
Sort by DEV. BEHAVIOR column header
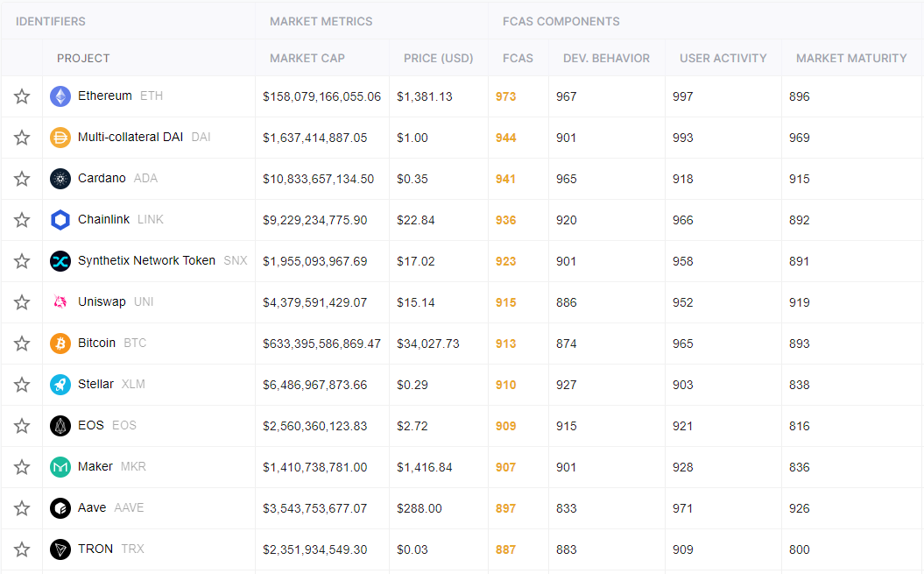pos(606,59)
